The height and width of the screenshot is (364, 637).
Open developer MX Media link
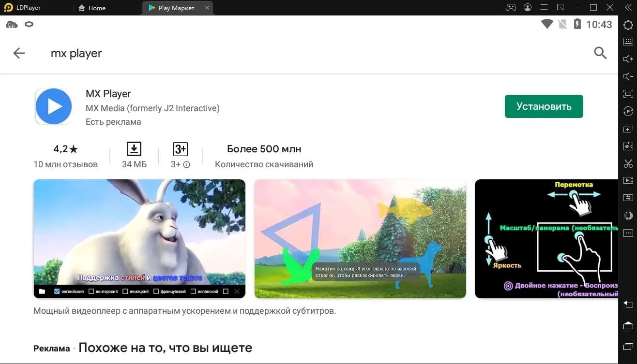point(152,108)
